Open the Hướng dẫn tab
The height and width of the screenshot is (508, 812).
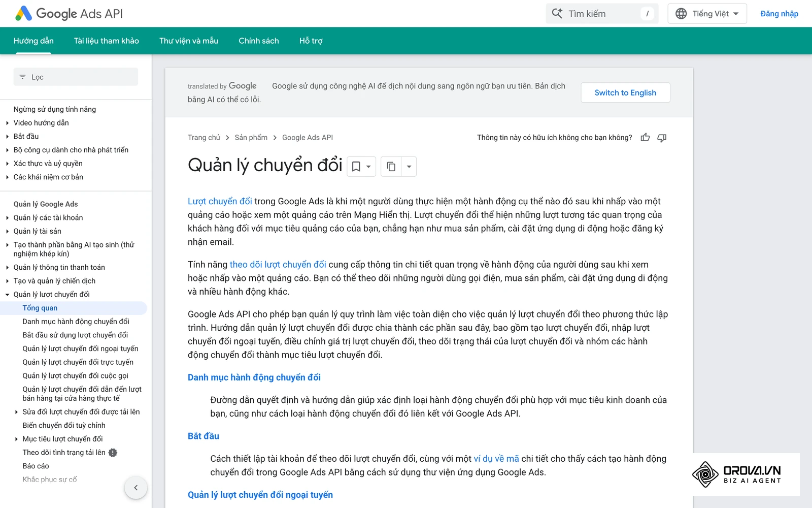tap(33, 41)
